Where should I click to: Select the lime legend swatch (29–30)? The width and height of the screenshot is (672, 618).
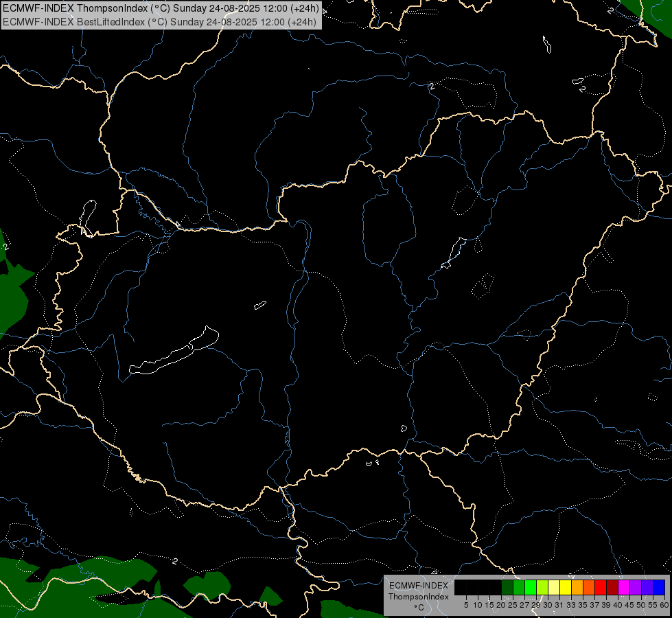pos(542,587)
